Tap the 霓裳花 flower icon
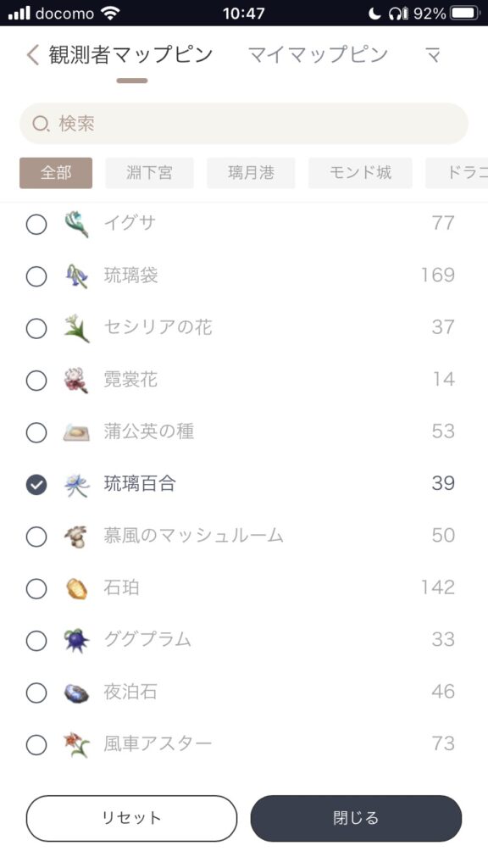Viewport: 488px width, 868px height. coord(76,380)
